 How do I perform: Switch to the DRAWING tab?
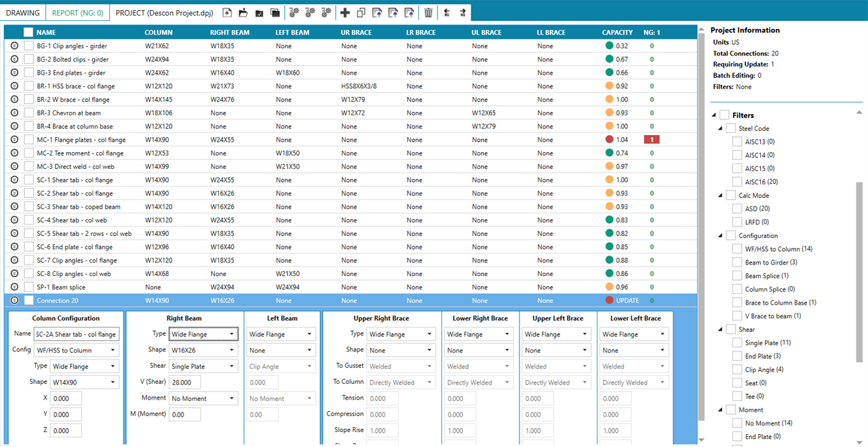pyautogui.click(x=23, y=13)
